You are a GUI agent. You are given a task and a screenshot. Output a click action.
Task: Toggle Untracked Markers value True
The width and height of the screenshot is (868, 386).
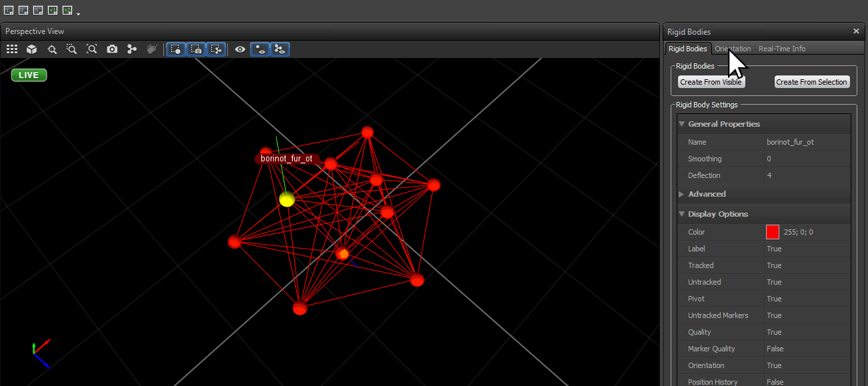tap(807, 315)
